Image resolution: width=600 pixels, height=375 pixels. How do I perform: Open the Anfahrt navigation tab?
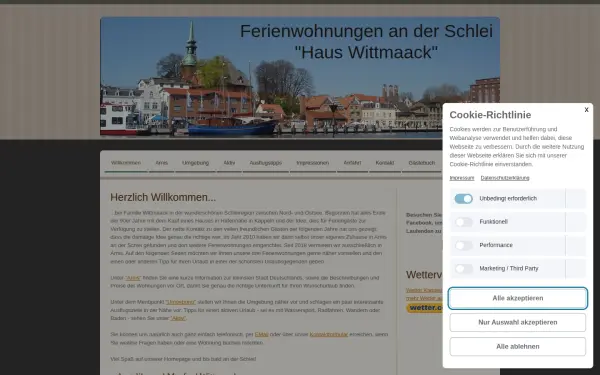click(352, 163)
